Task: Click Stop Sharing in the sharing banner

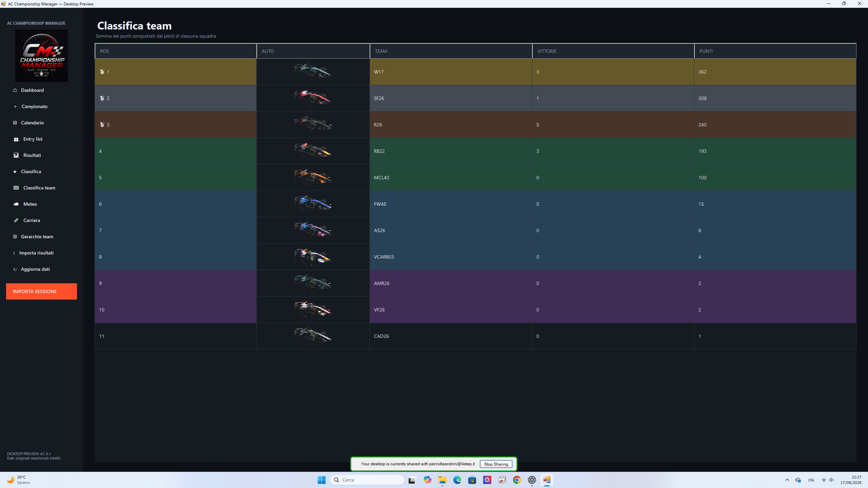Action: (496, 464)
